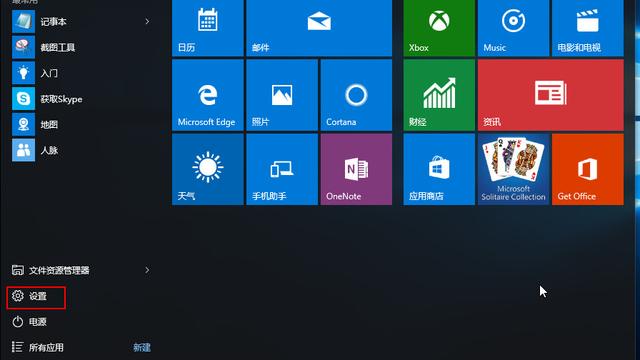This screenshot has width=640, height=360.
Task: Open the 日历 calendar tile
Action: point(208,28)
